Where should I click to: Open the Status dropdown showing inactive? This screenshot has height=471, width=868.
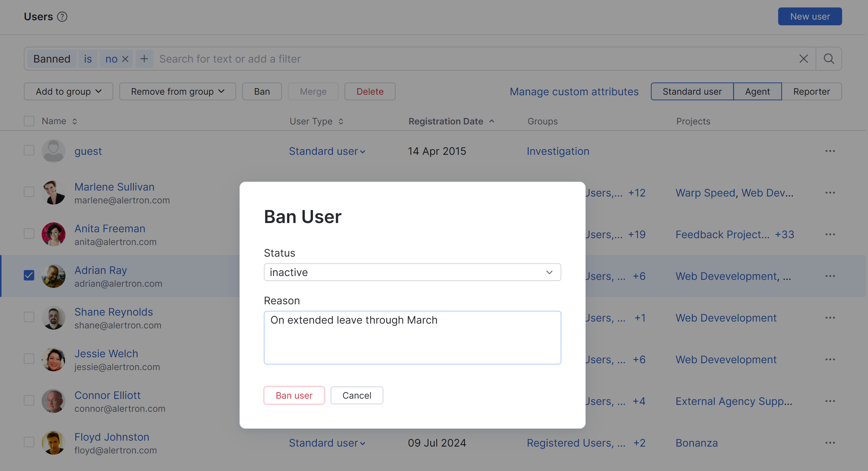tap(412, 272)
